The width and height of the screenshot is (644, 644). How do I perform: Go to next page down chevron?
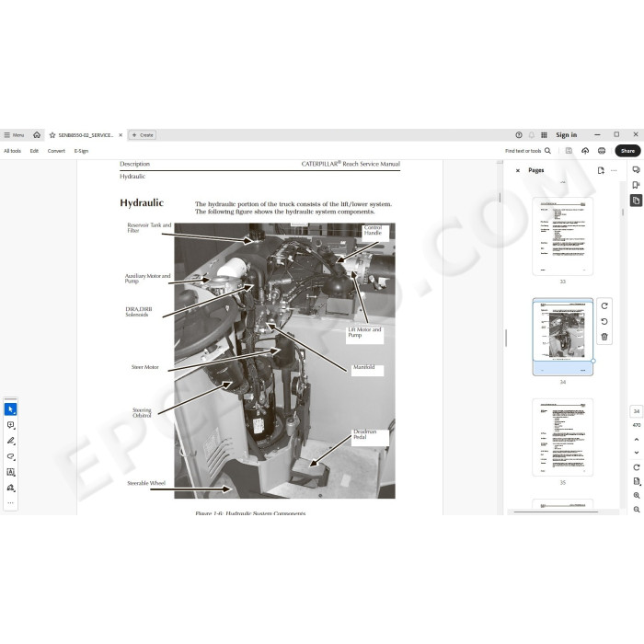pyautogui.click(x=637, y=453)
